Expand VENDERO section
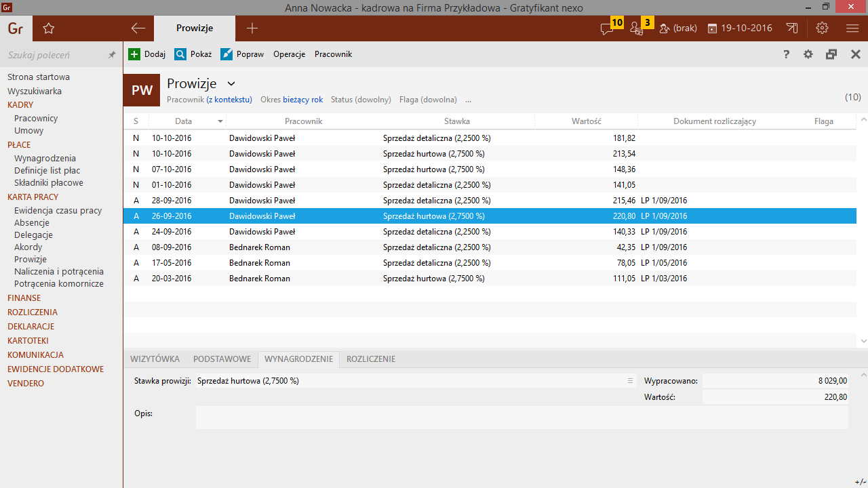 (26, 384)
